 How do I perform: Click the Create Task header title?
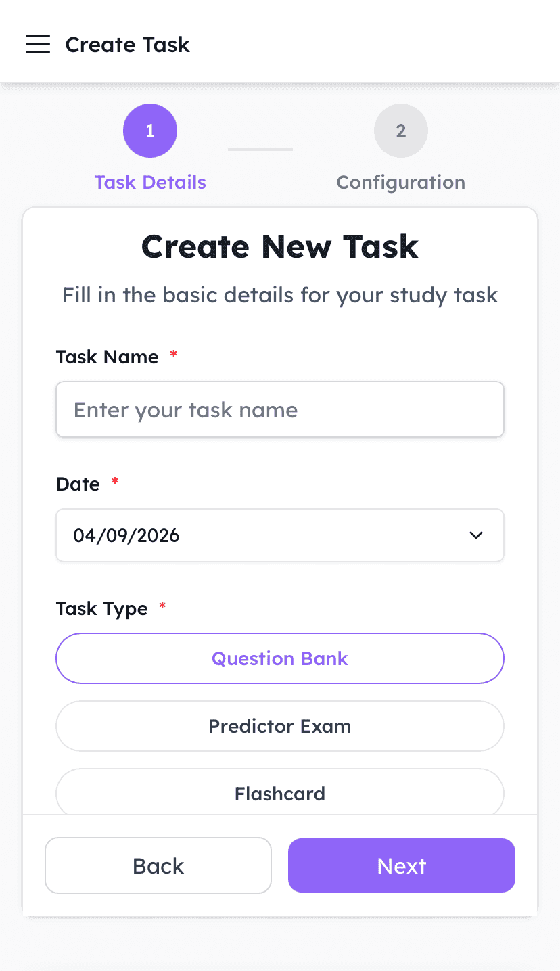click(127, 45)
